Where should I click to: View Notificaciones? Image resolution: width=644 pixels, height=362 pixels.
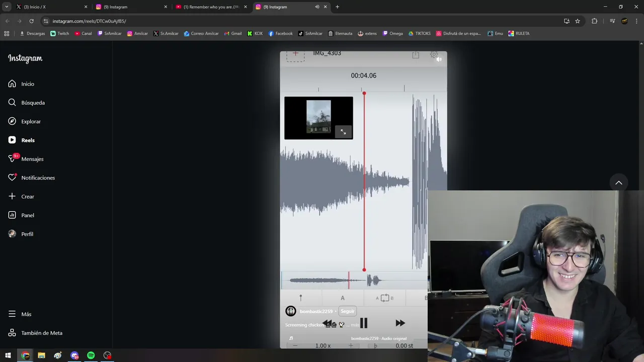point(31,177)
